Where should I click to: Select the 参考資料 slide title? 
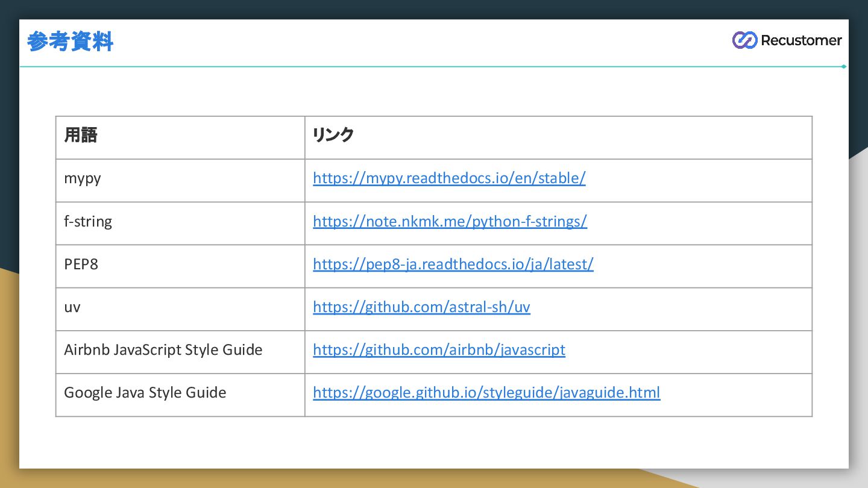tap(71, 42)
